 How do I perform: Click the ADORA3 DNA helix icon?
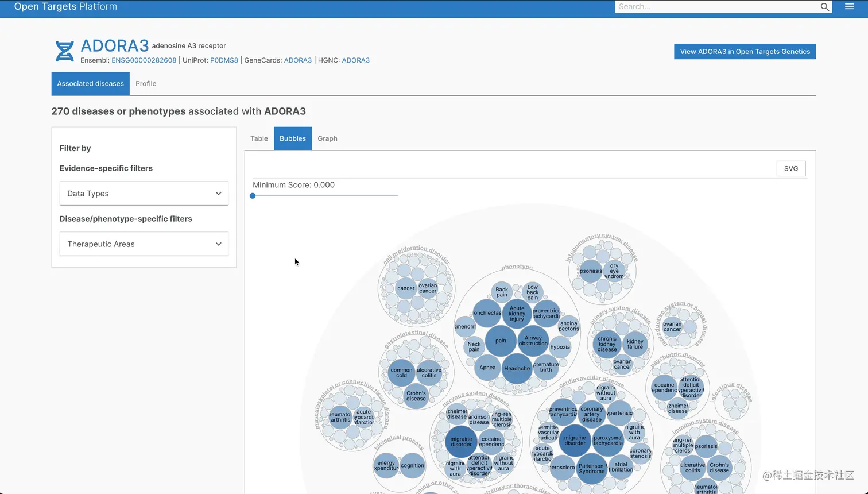64,51
